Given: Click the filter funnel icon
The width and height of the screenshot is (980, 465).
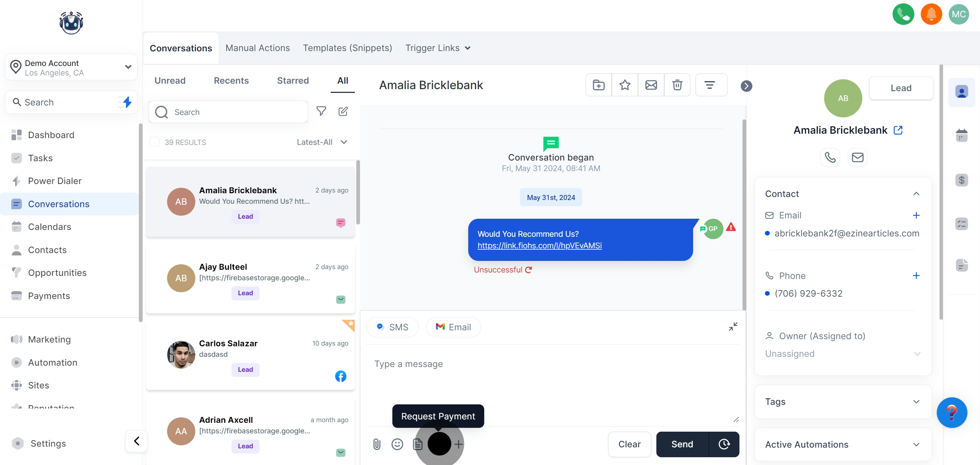Looking at the screenshot, I should click(321, 111).
